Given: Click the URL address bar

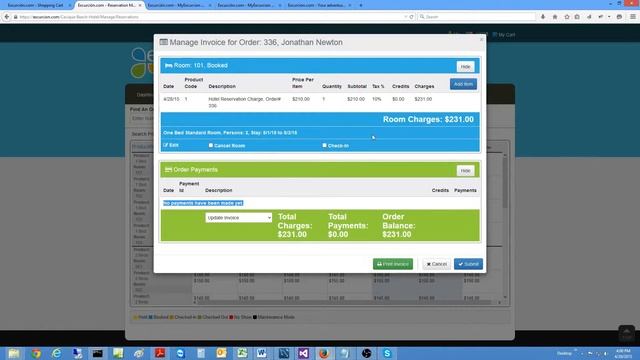Looking at the screenshot, I should click(x=208, y=17).
